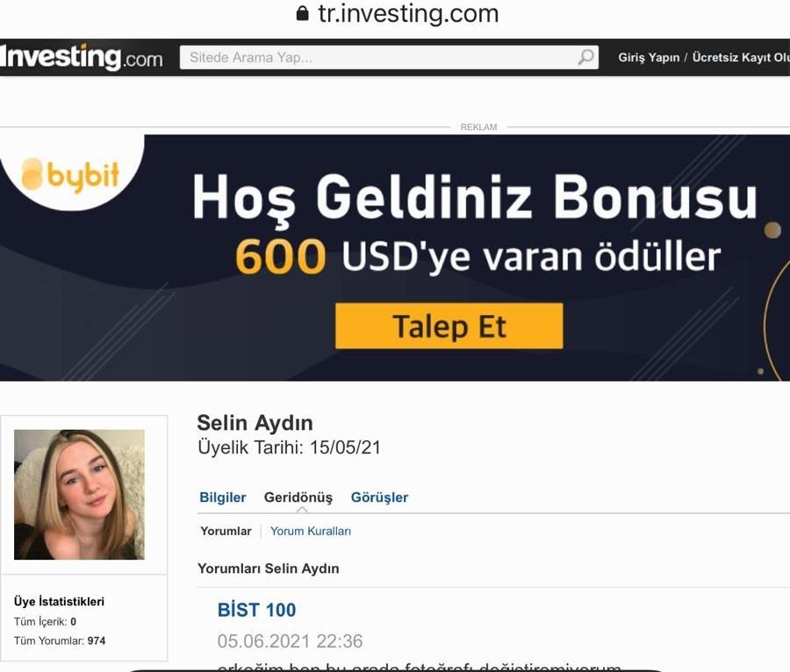Viewport: 790px width, 672px height.
Task: Select the Yorumlar sub-tab
Action: coord(226,531)
